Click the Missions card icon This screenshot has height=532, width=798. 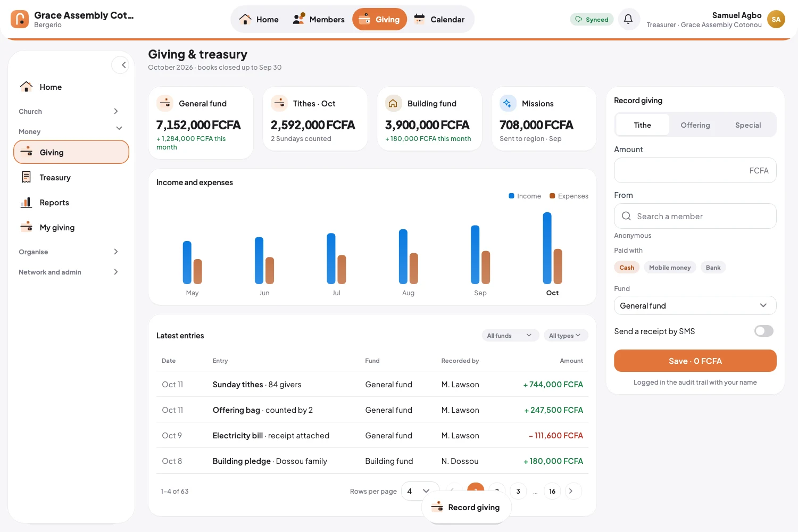point(508,103)
